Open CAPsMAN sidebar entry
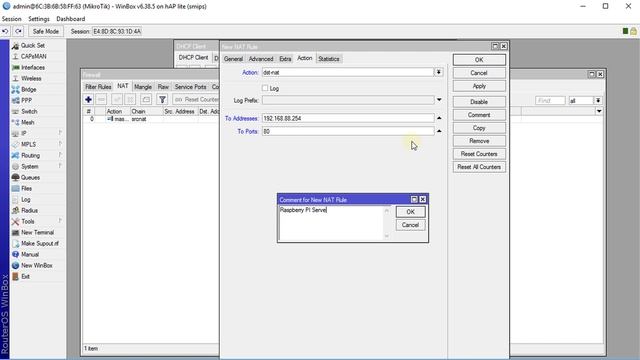Viewport: 640px width, 360px height. click(x=33, y=56)
